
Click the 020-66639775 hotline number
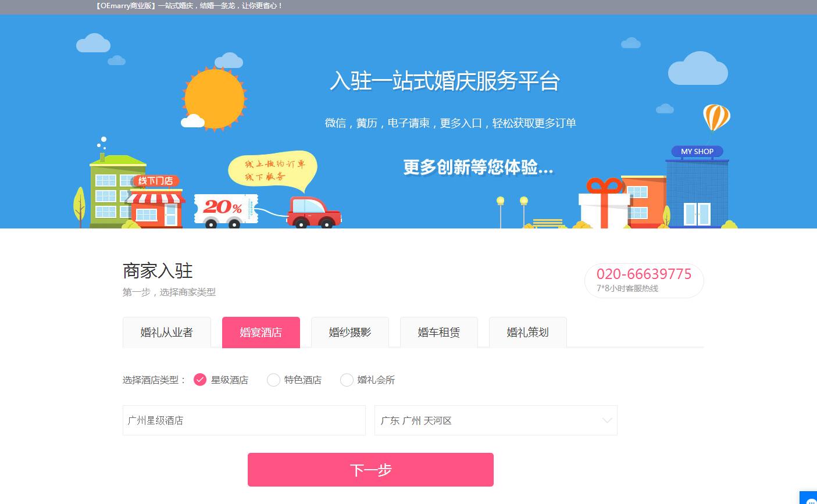point(644,274)
